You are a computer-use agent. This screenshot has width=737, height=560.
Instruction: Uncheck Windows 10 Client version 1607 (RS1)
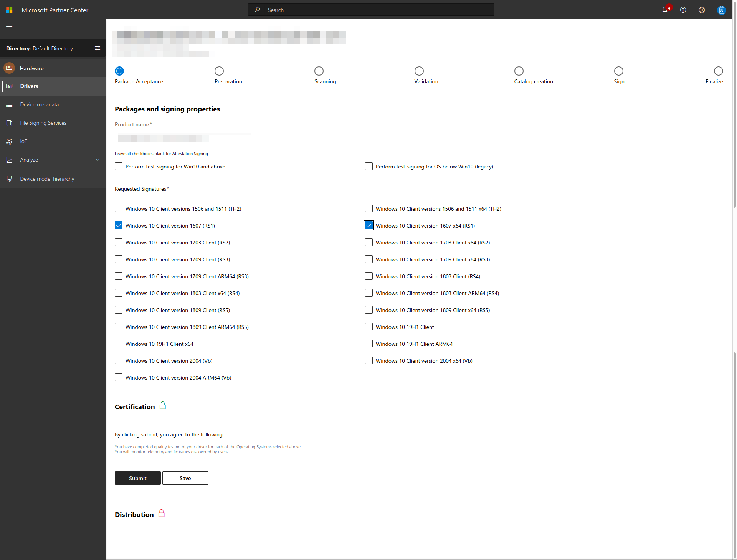click(x=119, y=226)
